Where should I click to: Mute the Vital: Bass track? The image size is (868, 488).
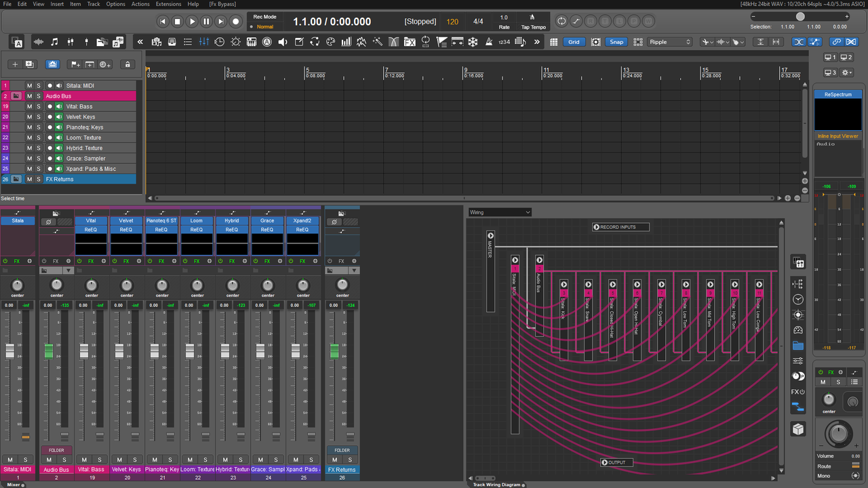pos(29,106)
